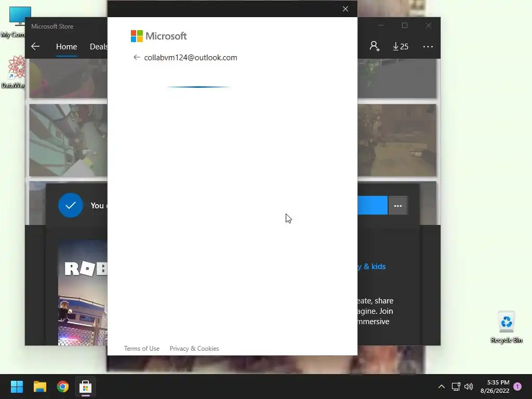Minimize the Microsoft Store window
This screenshot has width=532, height=399.
point(381,25)
